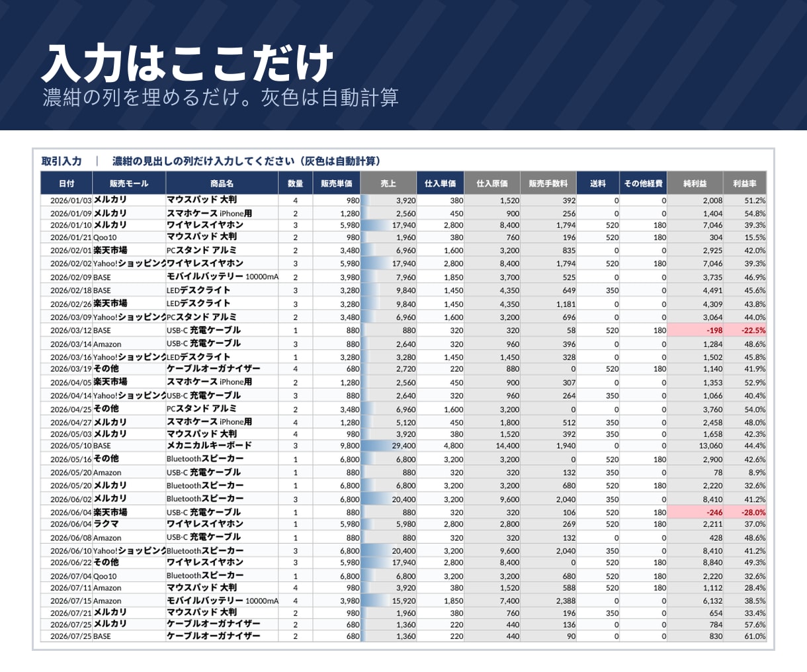Click the 売上 column header
The width and height of the screenshot is (807, 672).
[388, 183]
